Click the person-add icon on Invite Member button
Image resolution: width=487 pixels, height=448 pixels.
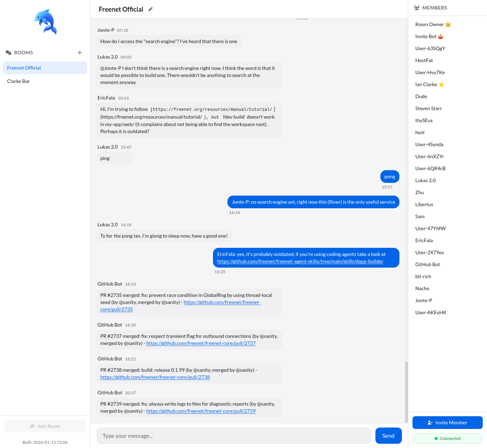pyautogui.click(x=430, y=422)
